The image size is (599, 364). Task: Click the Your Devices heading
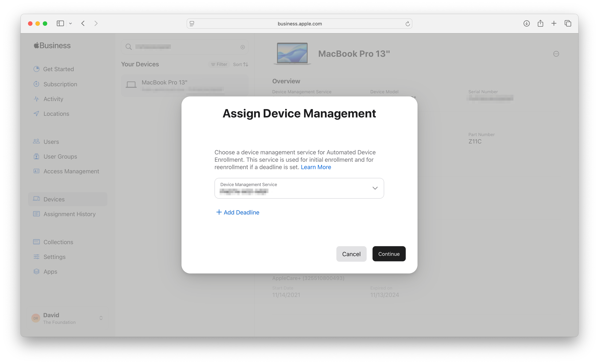(140, 64)
